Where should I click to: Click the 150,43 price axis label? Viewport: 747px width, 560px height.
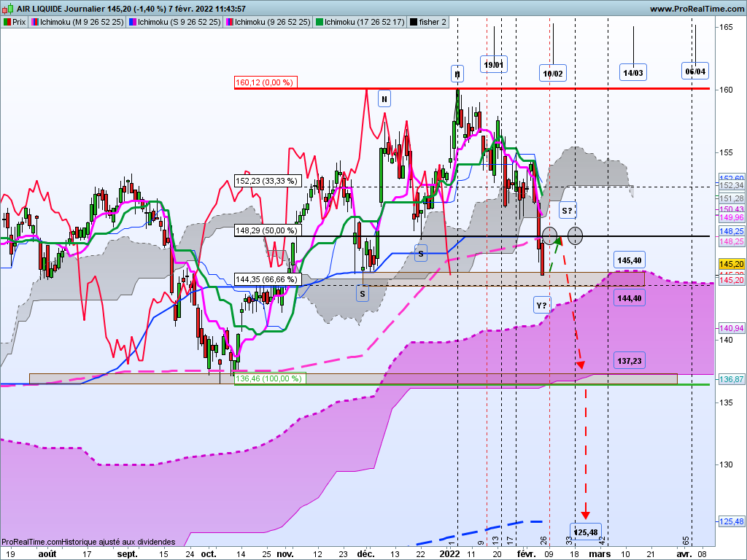pos(732,209)
